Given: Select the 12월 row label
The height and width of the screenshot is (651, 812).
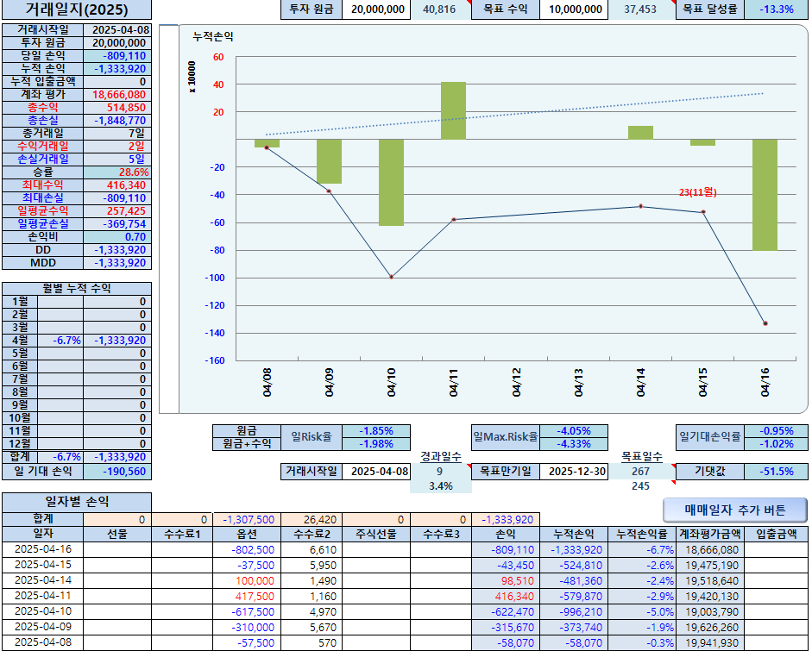Looking at the screenshot, I should pos(20,444).
